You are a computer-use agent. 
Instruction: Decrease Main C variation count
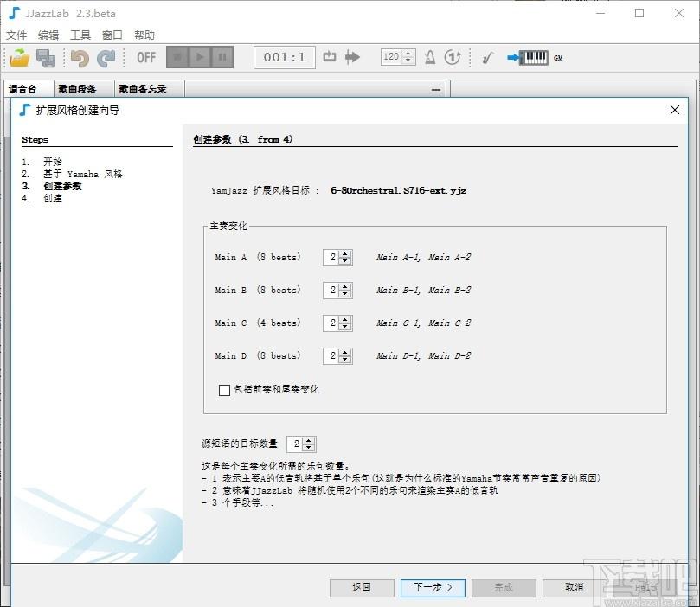(x=345, y=327)
